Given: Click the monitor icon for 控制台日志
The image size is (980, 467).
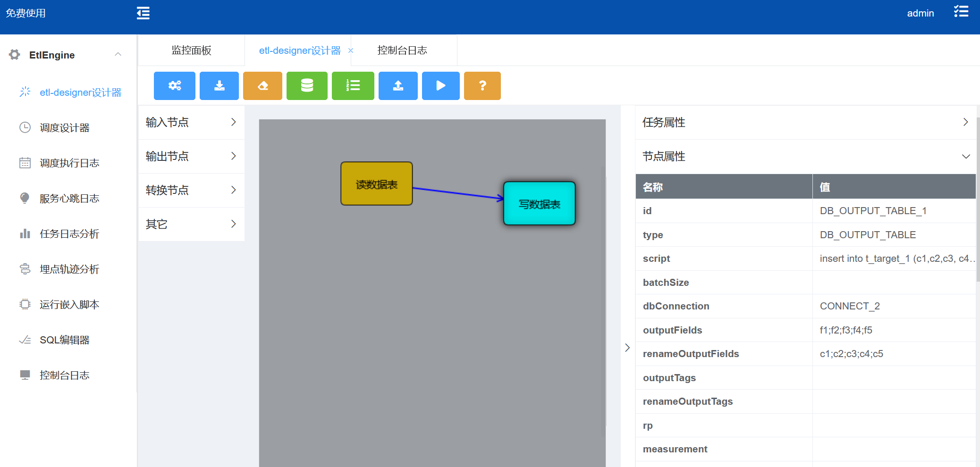Looking at the screenshot, I should pos(25,375).
